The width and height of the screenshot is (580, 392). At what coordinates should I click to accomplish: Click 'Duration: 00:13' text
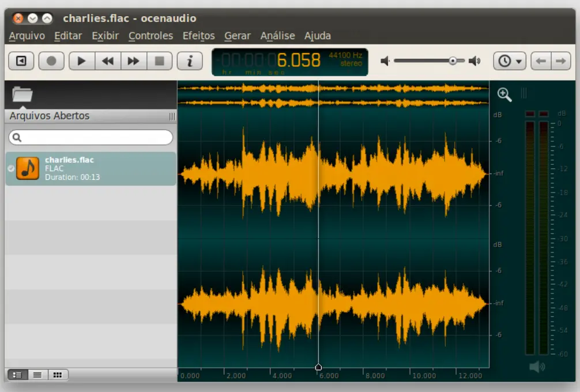73,177
